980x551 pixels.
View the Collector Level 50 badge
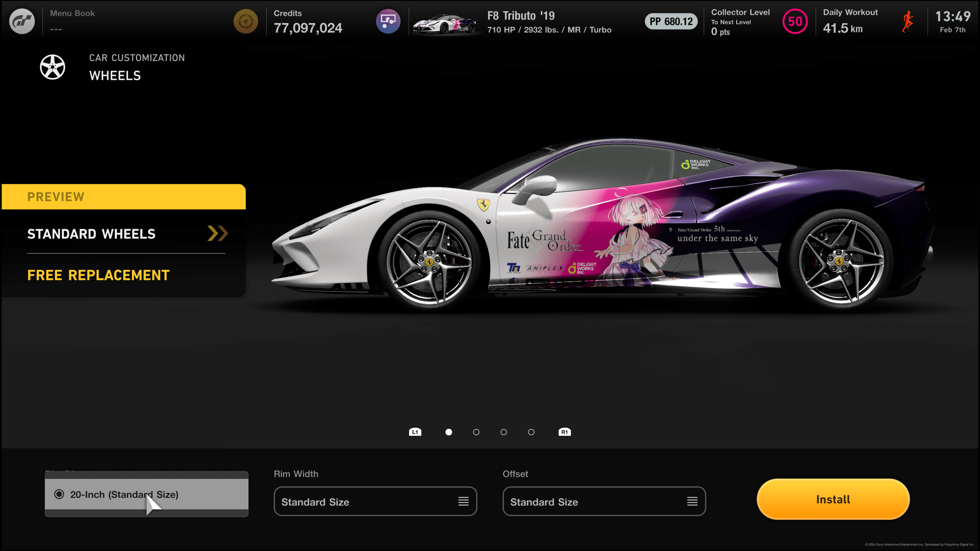795,21
